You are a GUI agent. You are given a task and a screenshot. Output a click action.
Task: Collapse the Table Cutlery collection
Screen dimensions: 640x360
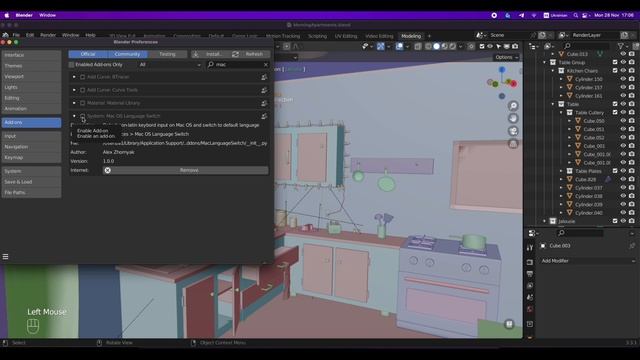561,112
